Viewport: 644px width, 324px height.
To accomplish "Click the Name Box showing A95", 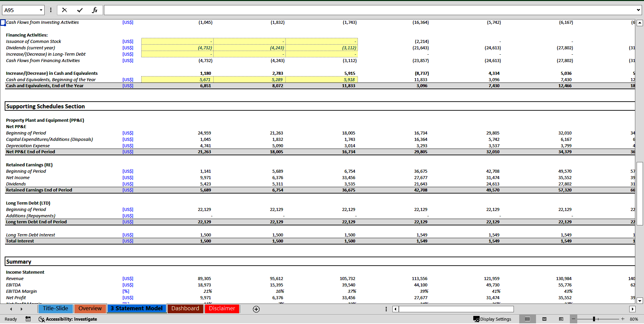I will [x=20, y=10].
